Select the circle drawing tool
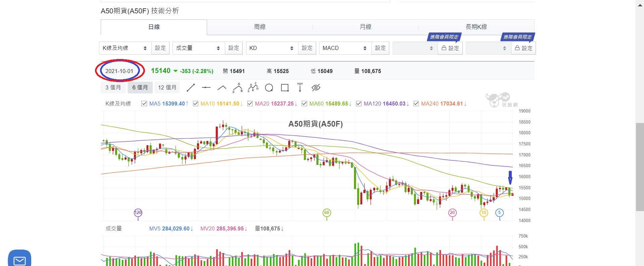This screenshot has width=644, height=266. click(x=269, y=88)
